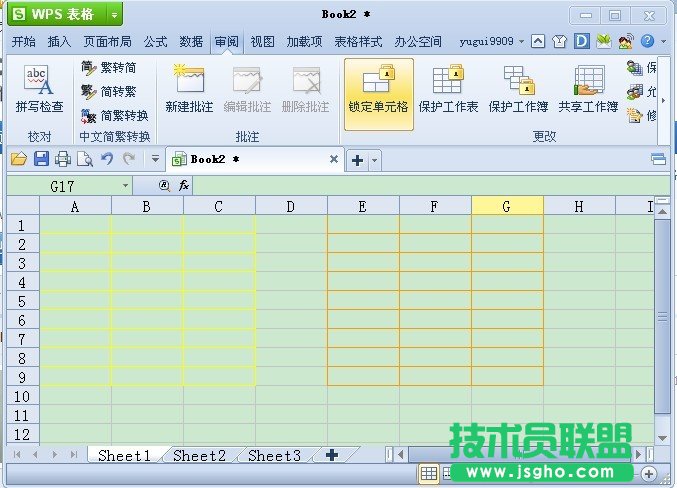Click the 编辑批注 edit comment icon
The image size is (677, 488).
click(x=247, y=80)
